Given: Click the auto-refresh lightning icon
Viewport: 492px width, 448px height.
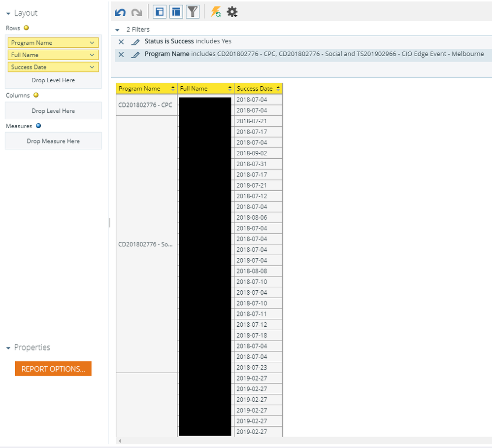Looking at the screenshot, I should coord(216,12).
